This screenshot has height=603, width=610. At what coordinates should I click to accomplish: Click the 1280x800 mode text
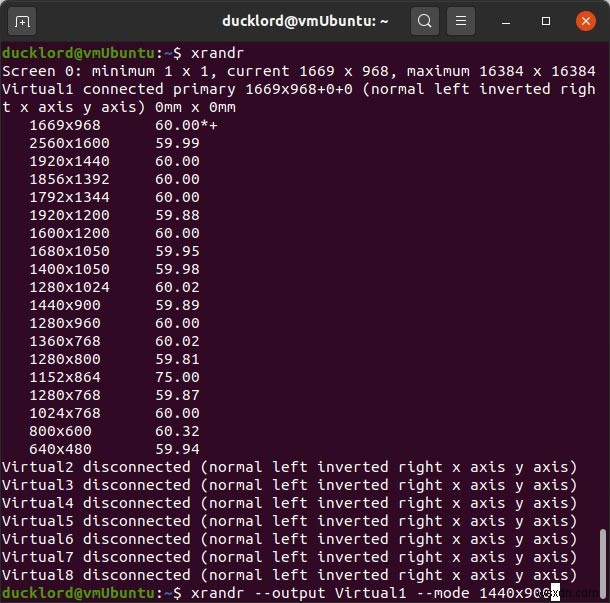click(65, 359)
